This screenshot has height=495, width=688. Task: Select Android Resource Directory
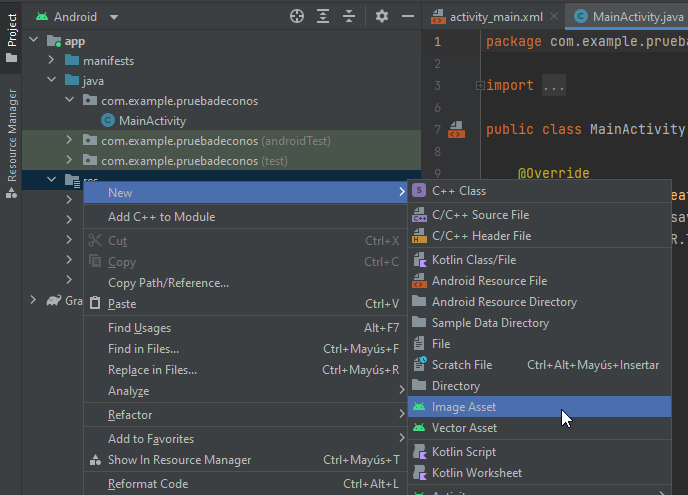pyautogui.click(x=540, y=302)
